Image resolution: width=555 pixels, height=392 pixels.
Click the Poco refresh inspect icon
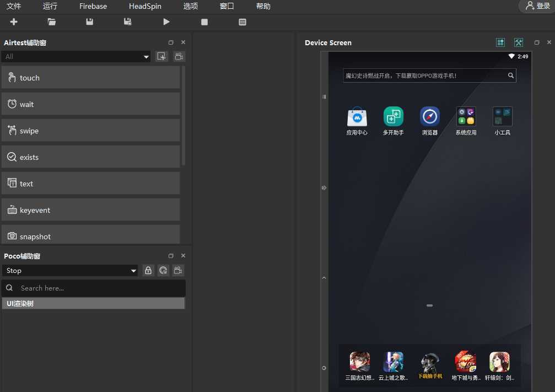pyautogui.click(x=163, y=271)
